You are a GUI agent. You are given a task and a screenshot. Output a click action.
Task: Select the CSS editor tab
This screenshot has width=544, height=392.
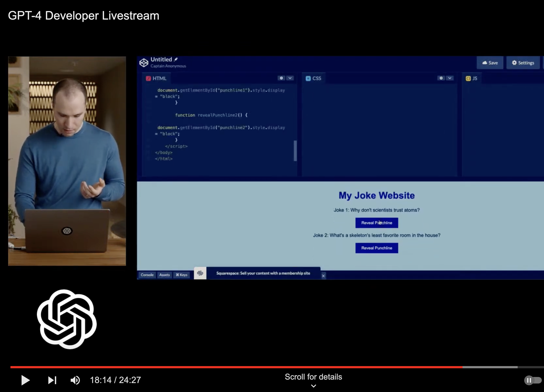click(313, 78)
